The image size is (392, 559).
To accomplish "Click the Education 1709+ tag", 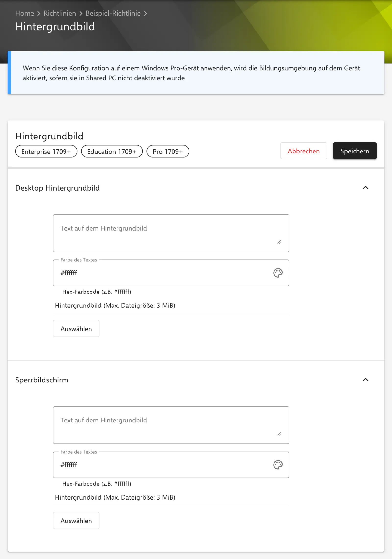I will coord(112,151).
